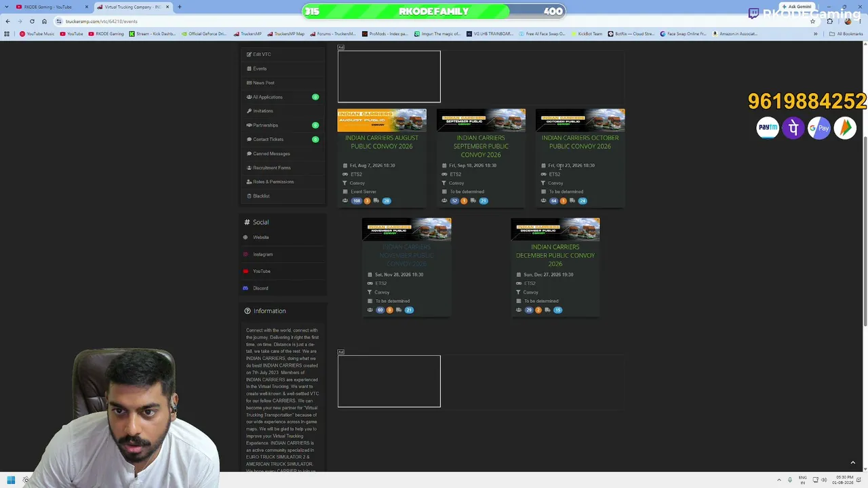Click the 69 attendees badge on November convoy
This screenshot has height=488, width=868.
(x=380, y=310)
